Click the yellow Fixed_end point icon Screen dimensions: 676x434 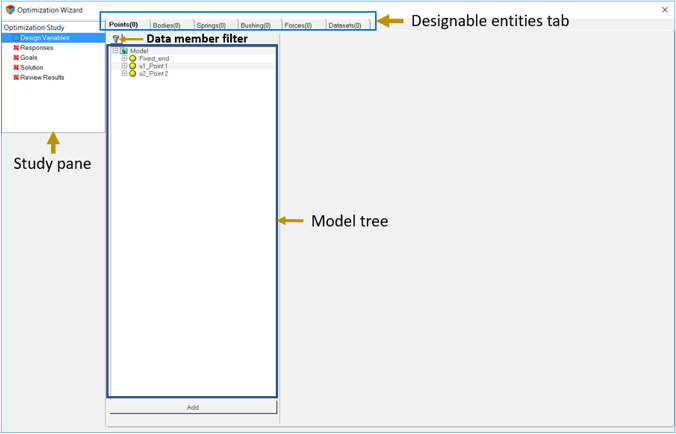pyautogui.click(x=133, y=59)
